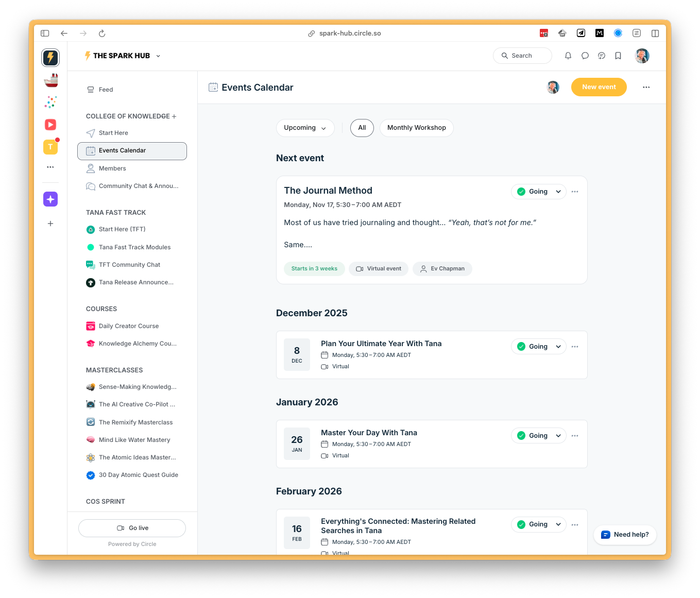Open notifications bell icon
Screen dimensions: 700x598
[x=568, y=56]
